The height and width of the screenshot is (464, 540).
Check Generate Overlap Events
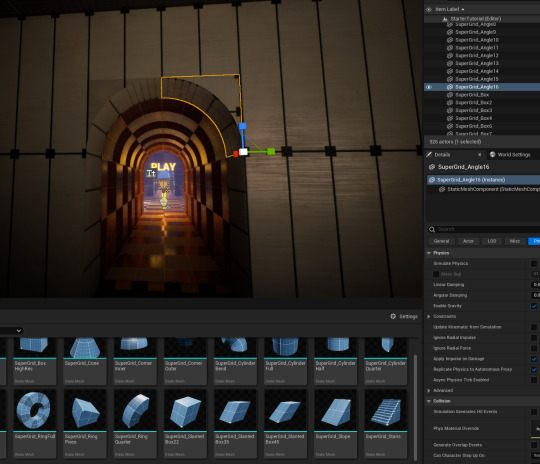[534, 445]
